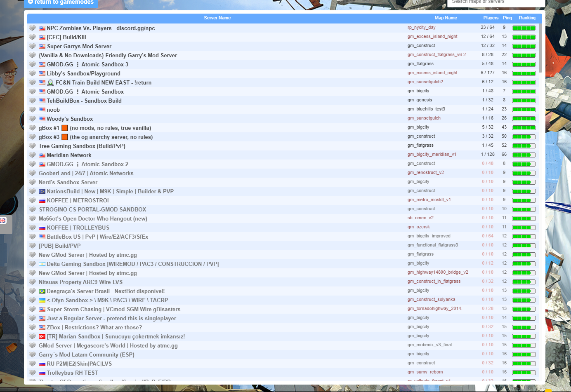Click the flag icon next to noob server

[42, 110]
